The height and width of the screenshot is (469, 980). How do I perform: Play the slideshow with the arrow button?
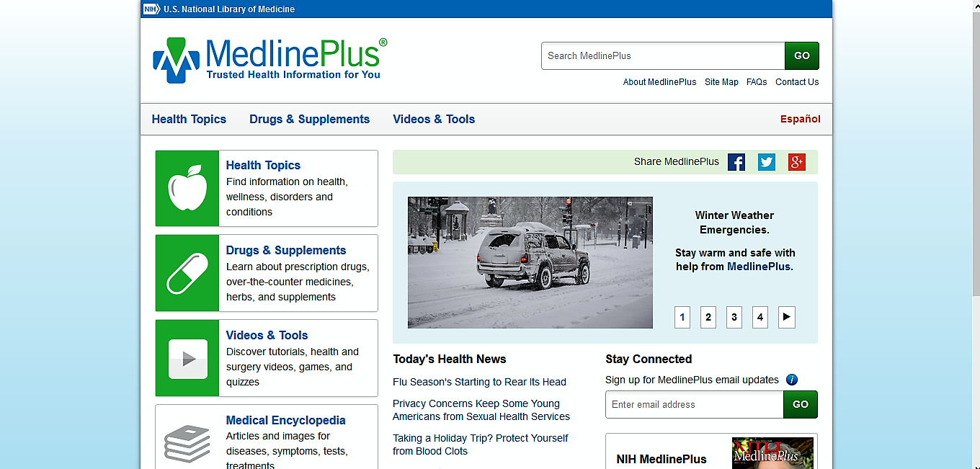787,317
